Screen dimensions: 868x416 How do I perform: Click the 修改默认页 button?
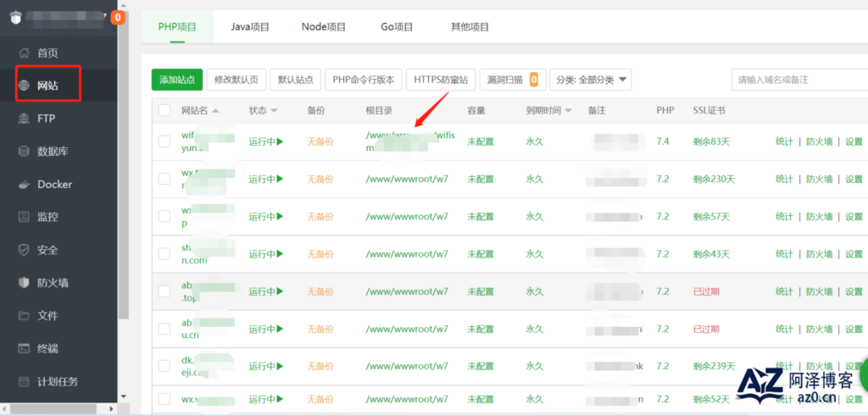coord(236,80)
